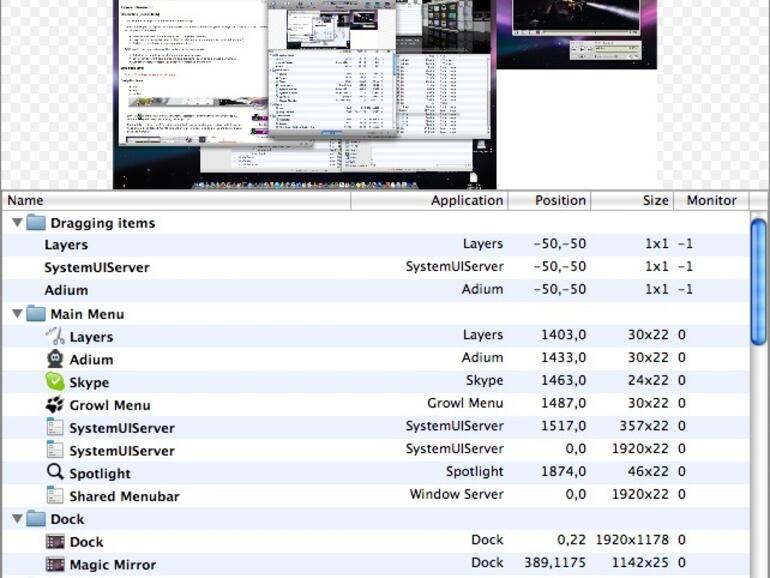Image resolution: width=770 pixels, height=578 pixels.
Task: Click the Shared Menubar window icon
Action: click(55, 495)
